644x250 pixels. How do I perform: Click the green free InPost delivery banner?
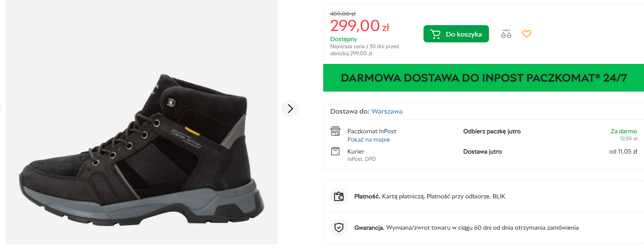(x=483, y=78)
